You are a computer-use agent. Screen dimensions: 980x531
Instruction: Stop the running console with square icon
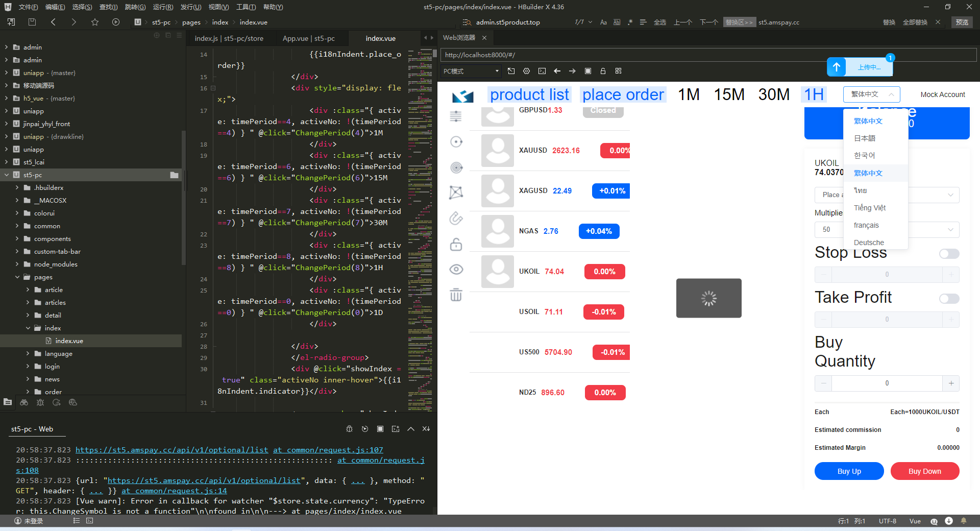(x=380, y=429)
